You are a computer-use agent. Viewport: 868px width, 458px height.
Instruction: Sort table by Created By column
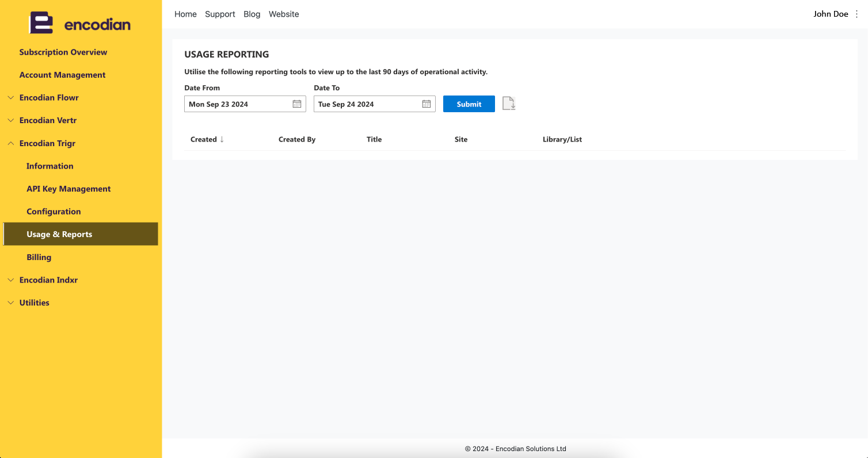(x=297, y=139)
